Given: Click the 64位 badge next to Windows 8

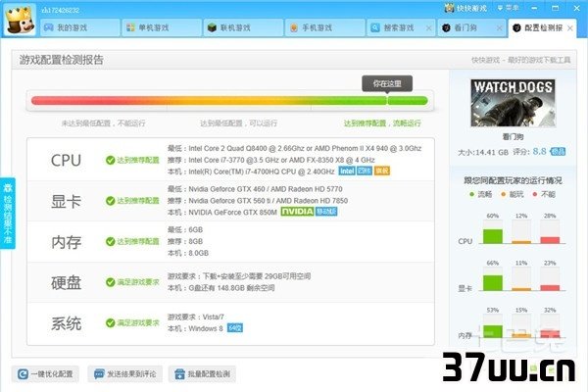Looking at the screenshot, I should click(x=235, y=328).
